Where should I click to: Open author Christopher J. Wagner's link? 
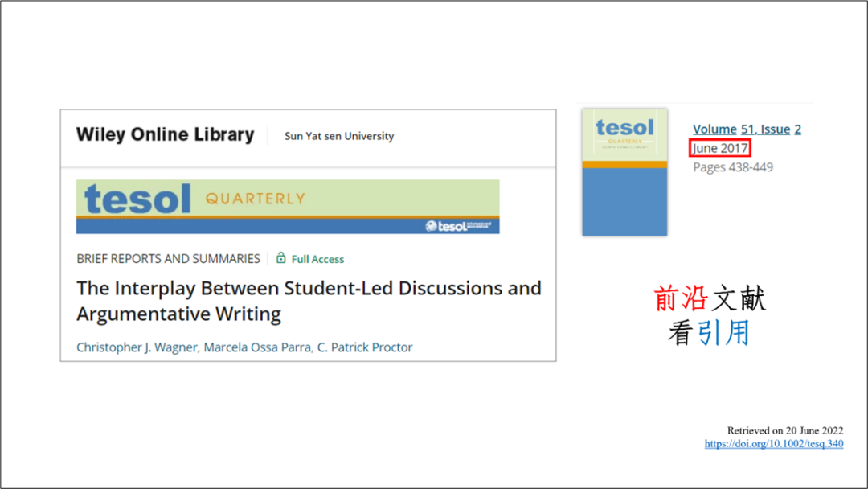pyautogui.click(x=137, y=347)
